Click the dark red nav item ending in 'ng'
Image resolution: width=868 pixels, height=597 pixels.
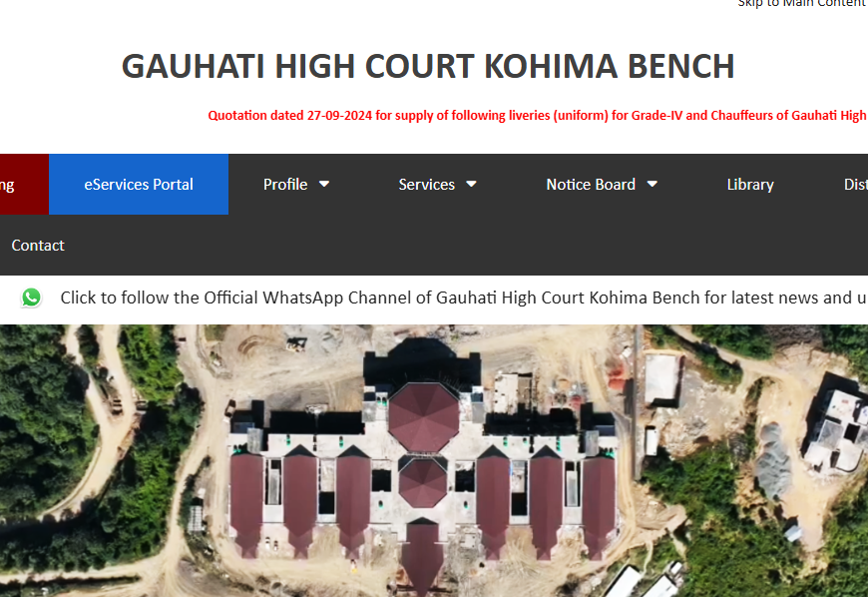tap(24, 184)
